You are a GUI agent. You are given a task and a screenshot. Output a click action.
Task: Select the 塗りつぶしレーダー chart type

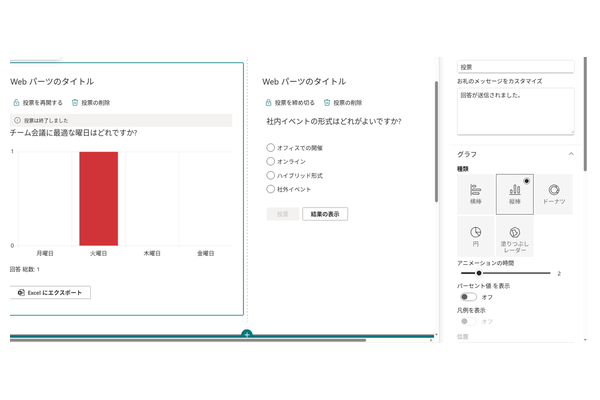pos(515,236)
